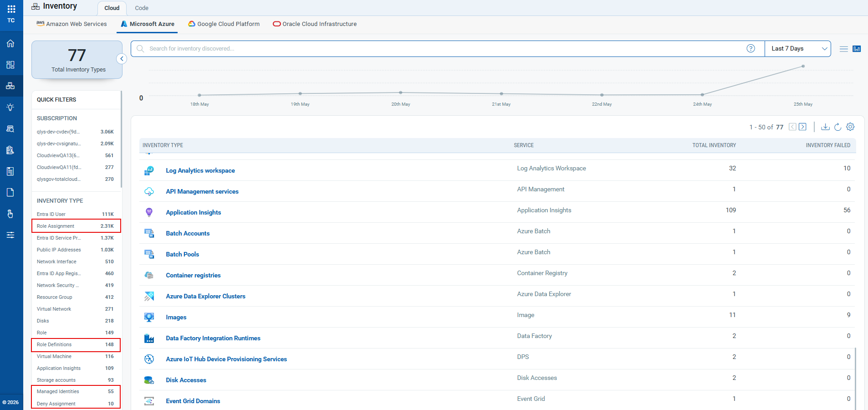Click the Application Insights row icon
The height and width of the screenshot is (410, 868).
click(x=149, y=212)
